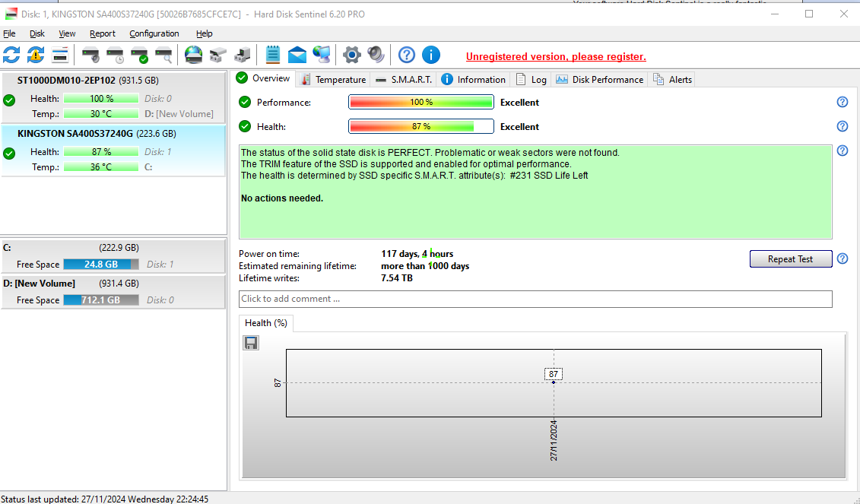Switch to the Alerts tab

click(x=672, y=80)
